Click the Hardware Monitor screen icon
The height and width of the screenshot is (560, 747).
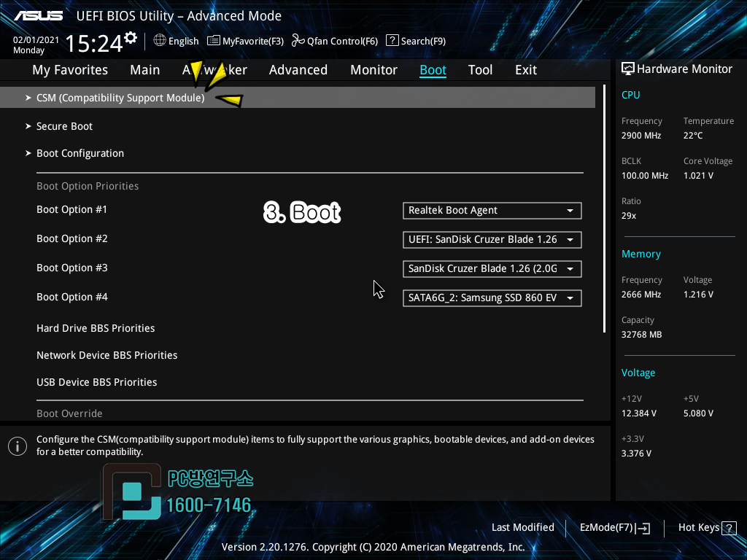click(628, 69)
